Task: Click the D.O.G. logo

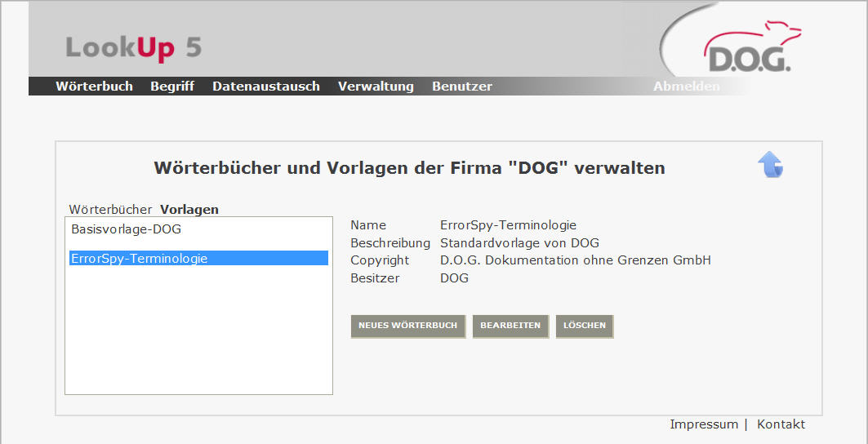Action: coord(752,47)
